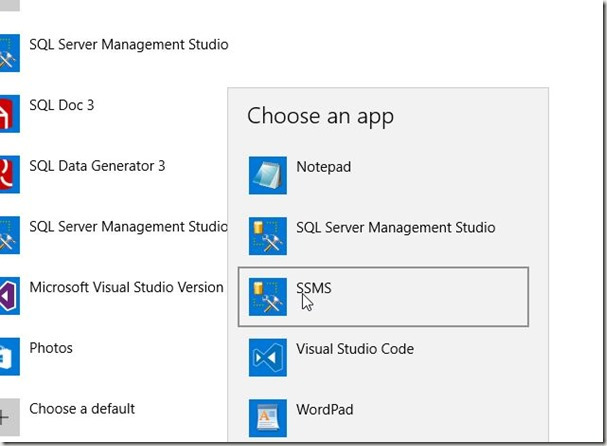Image resolution: width=607 pixels, height=446 pixels.
Task: Click the Photos app icon
Action: point(8,356)
